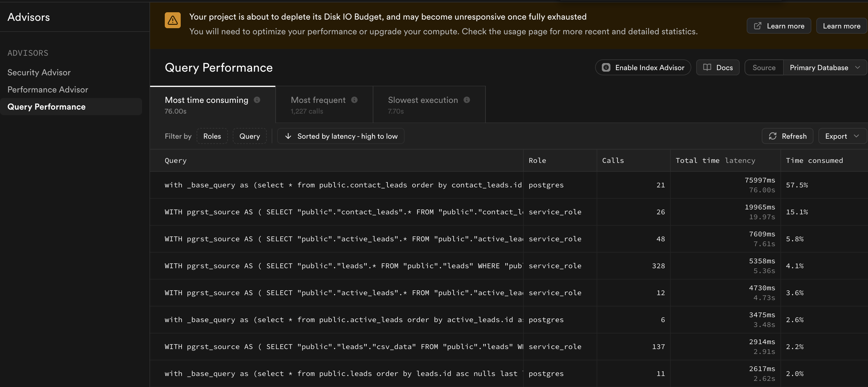
Task: Enable Index Advisor
Action: (643, 67)
